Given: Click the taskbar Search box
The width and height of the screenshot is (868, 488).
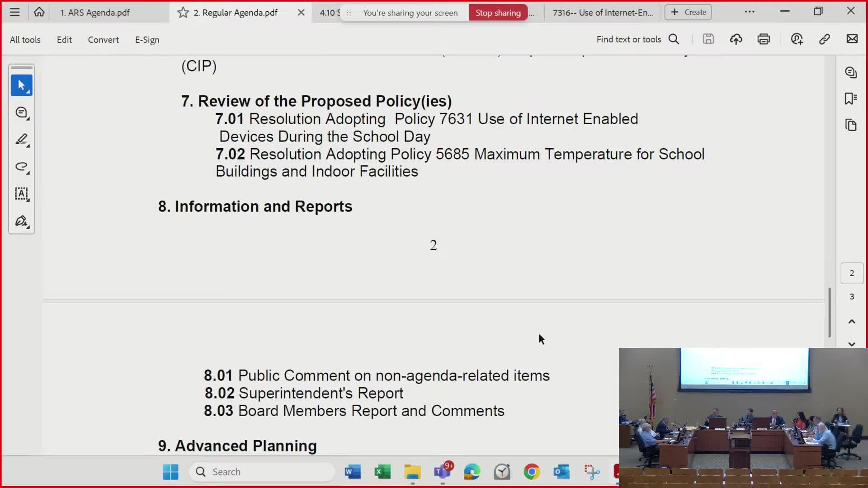Looking at the screenshot, I should [x=262, y=472].
